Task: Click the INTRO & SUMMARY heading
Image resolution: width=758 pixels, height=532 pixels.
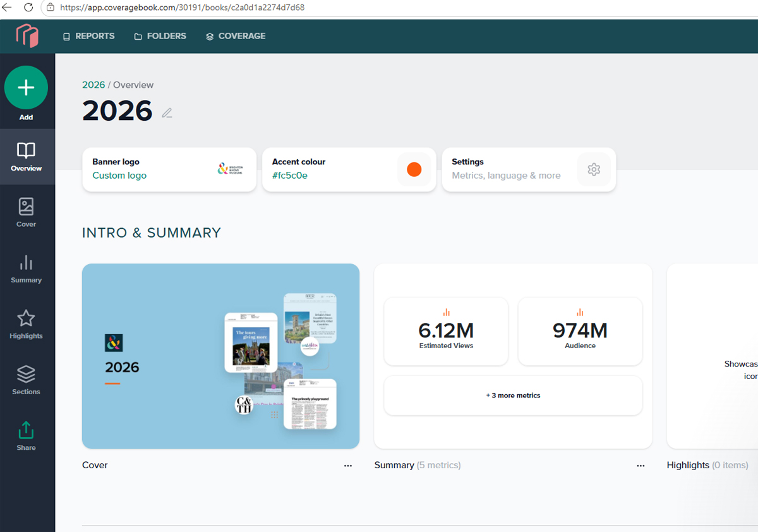Action: [x=152, y=233]
